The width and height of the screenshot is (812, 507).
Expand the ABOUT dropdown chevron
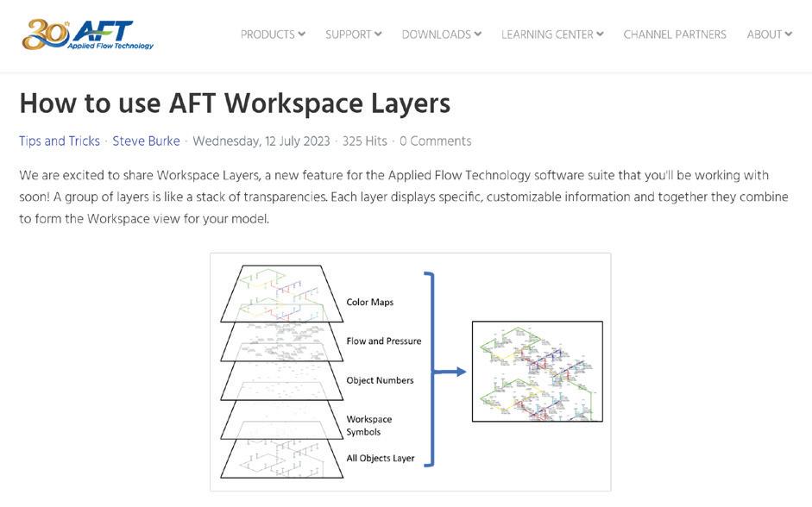point(788,34)
